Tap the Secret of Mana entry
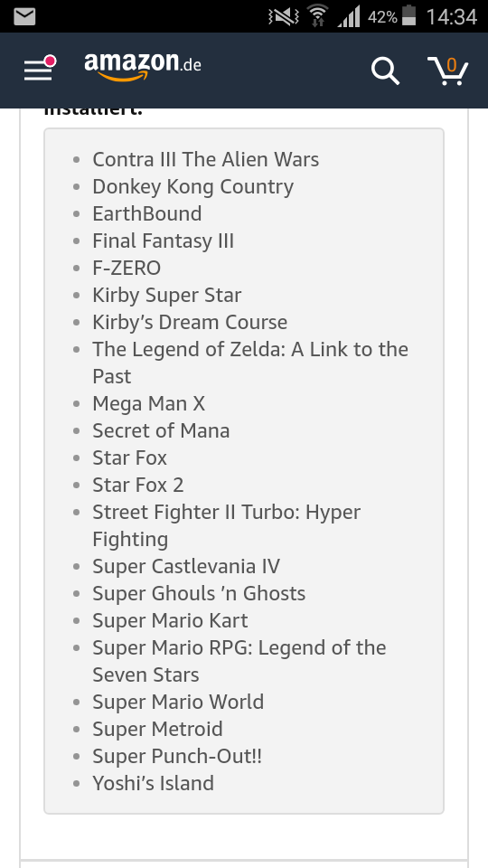This screenshot has height=868, width=488. [x=161, y=430]
